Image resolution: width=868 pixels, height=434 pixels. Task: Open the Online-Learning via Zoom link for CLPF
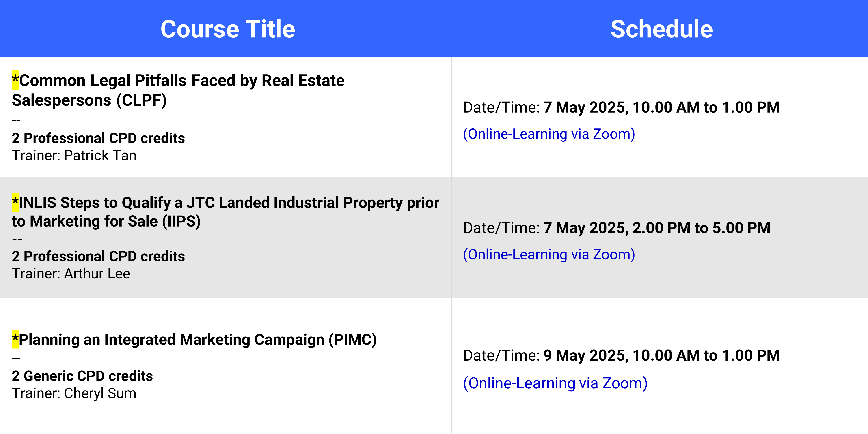(549, 134)
